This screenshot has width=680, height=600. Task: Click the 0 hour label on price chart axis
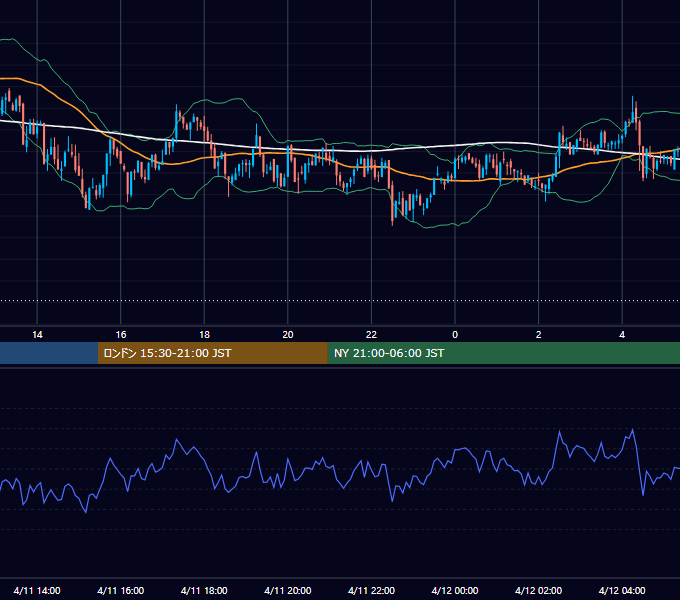tap(455, 335)
